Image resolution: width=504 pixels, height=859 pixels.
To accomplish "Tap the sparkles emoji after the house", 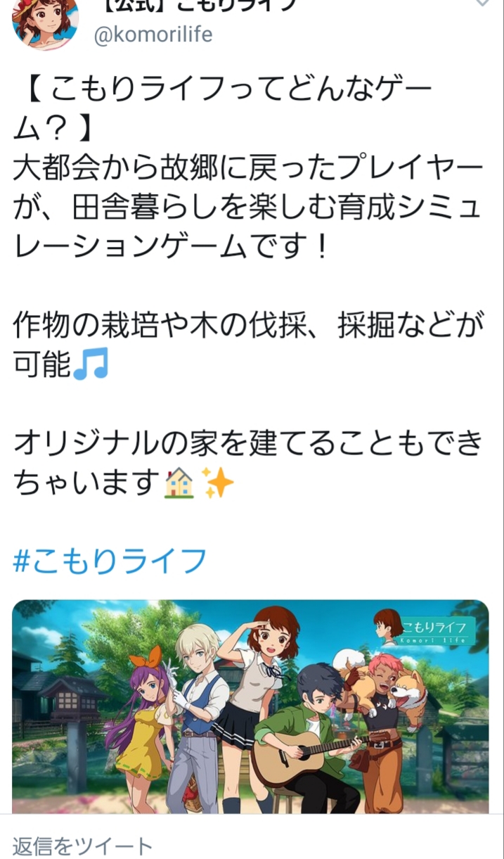I will (217, 483).
